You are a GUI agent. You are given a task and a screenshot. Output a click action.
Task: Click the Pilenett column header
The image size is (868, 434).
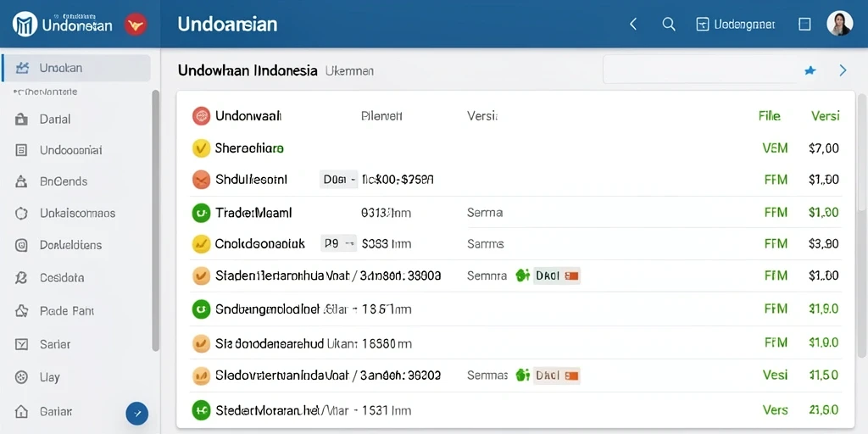(x=381, y=116)
